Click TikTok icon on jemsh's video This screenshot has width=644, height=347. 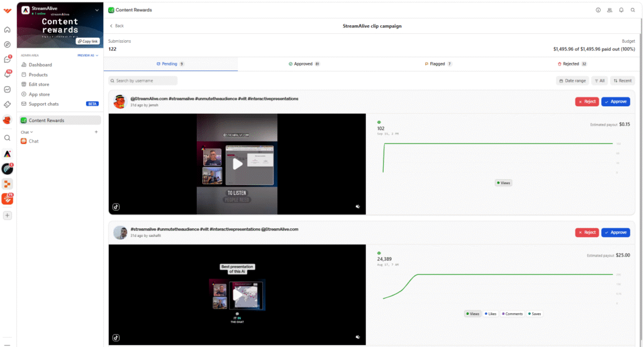[116, 207]
